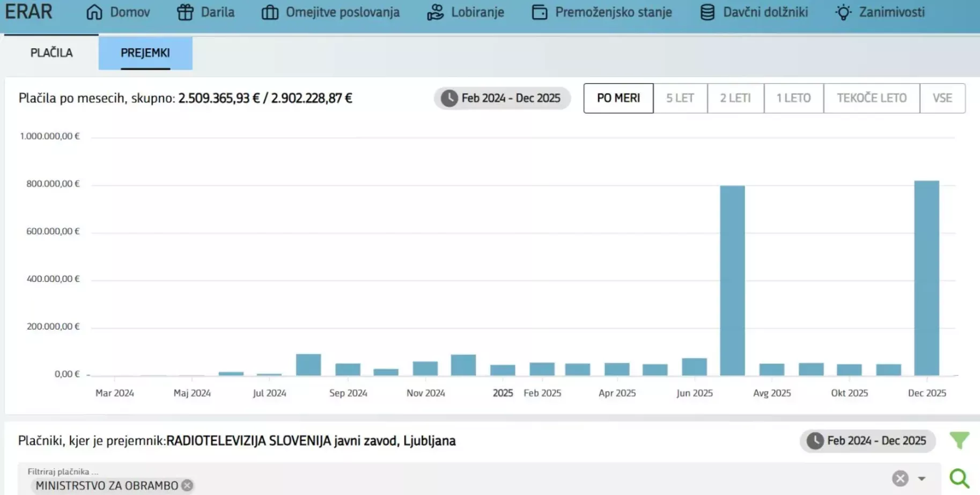The image size is (980, 495).
Task: Open the chart date range Feb 2024 - Dec 2025
Action: pyautogui.click(x=502, y=98)
